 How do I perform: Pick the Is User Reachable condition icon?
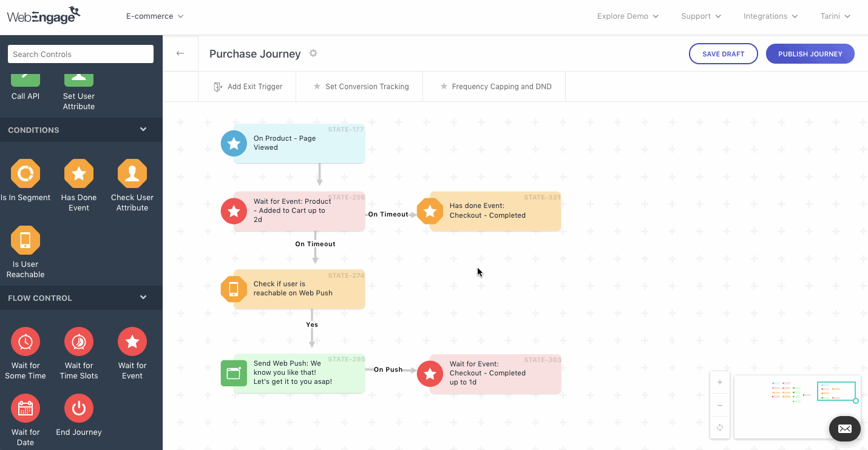pyautogui.click(x=25, y=241)
